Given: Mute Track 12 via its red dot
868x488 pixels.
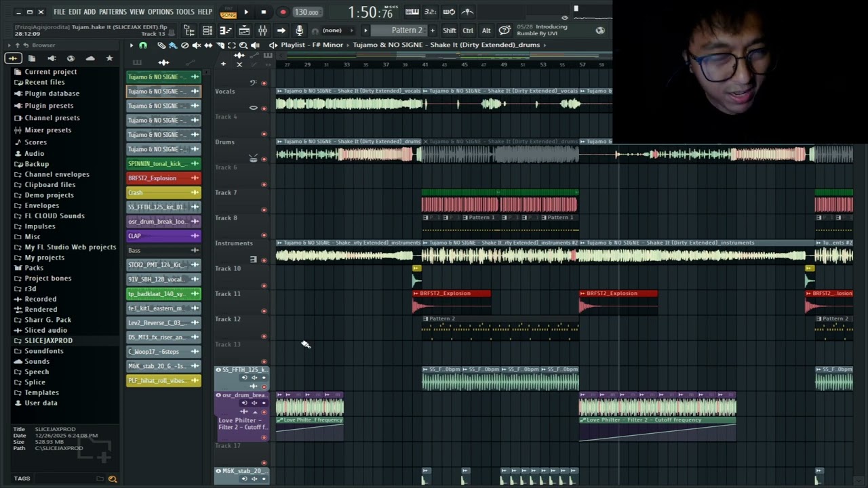Looking at the screenshot, I should click(x=264, y=336).
